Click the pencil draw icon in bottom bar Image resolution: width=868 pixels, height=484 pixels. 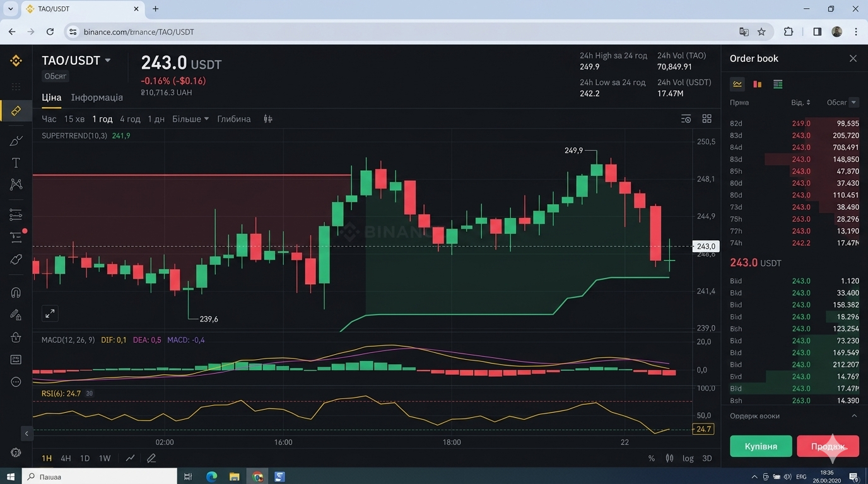[151, 458]
